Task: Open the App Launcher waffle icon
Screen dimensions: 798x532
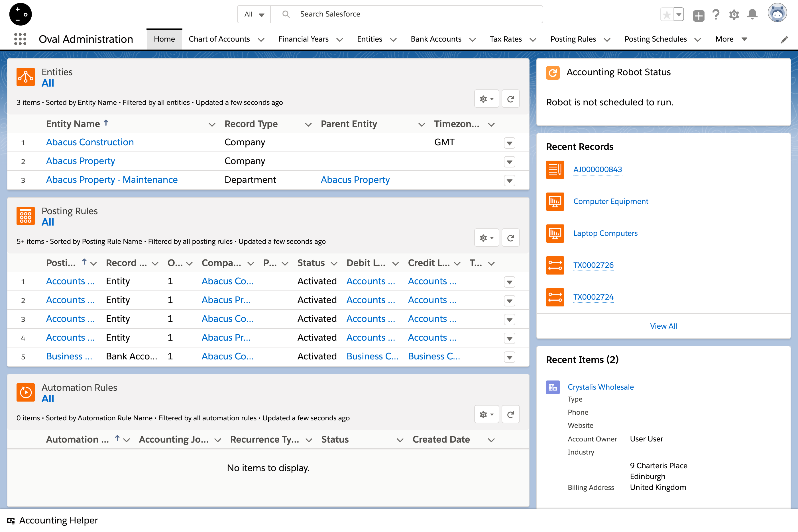Action: coord(20,39)
